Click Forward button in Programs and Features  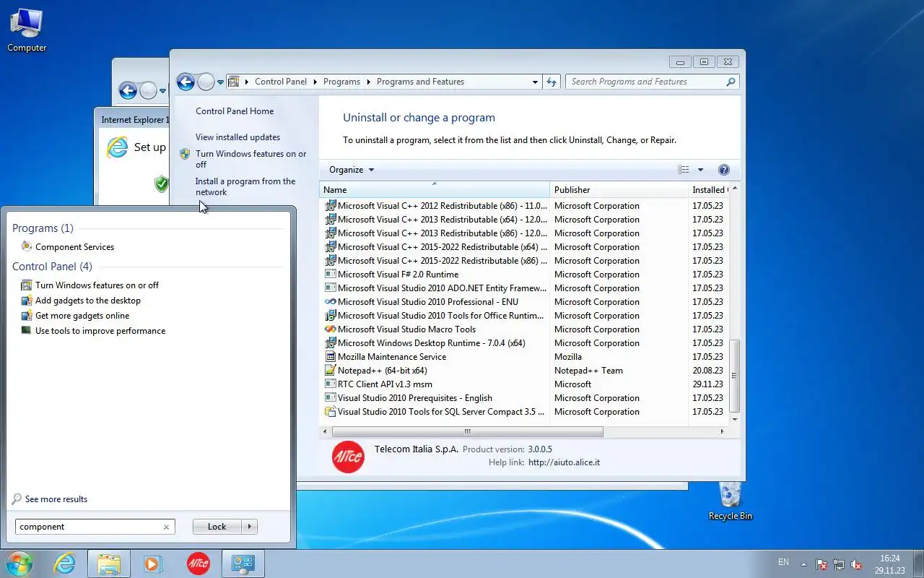[x=206, y=82]
